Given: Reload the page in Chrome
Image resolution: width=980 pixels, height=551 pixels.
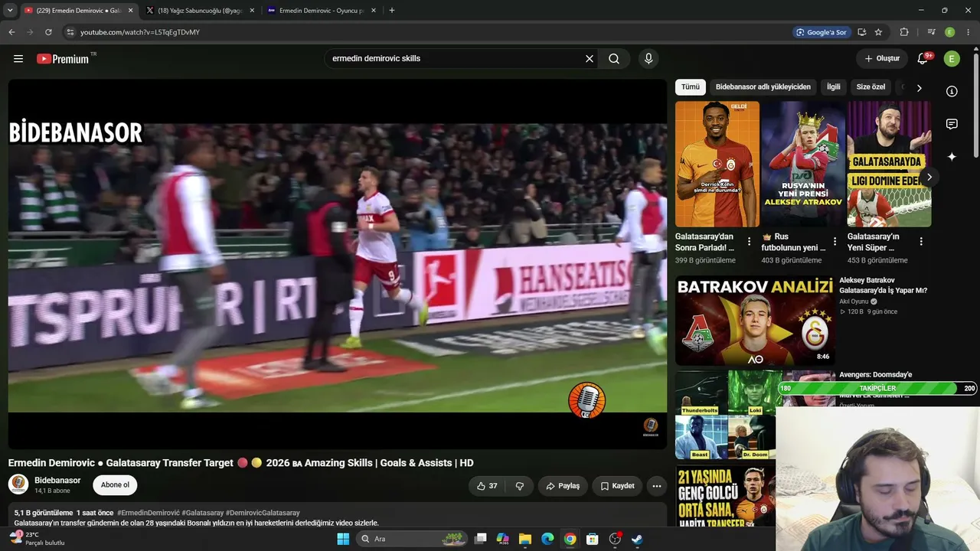Looking at the screenshot, I should tap(48, 32).
